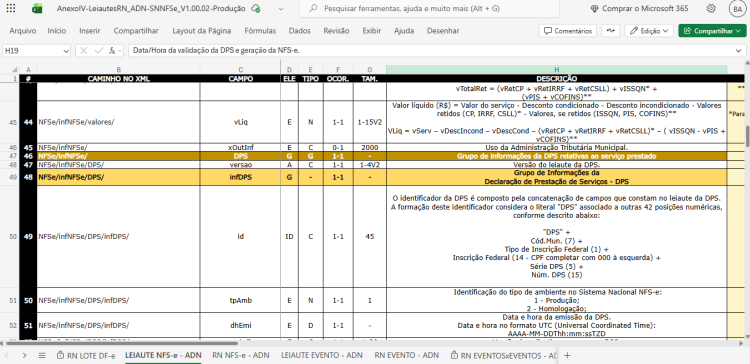This screenshot has height=364, width=750.
Task: Click the previous sheet arrow
Action: pos(8,356)
